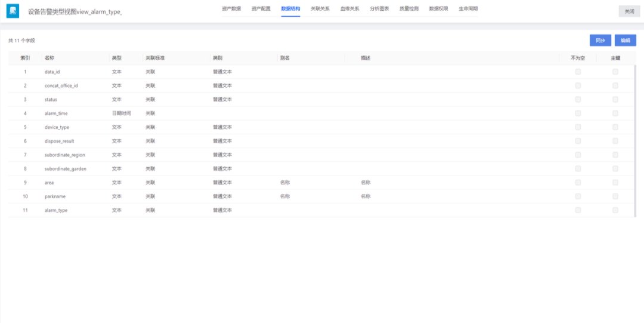Switch to the 质量检测 tab
Screen dimensions: 644x323
point(408,8)
